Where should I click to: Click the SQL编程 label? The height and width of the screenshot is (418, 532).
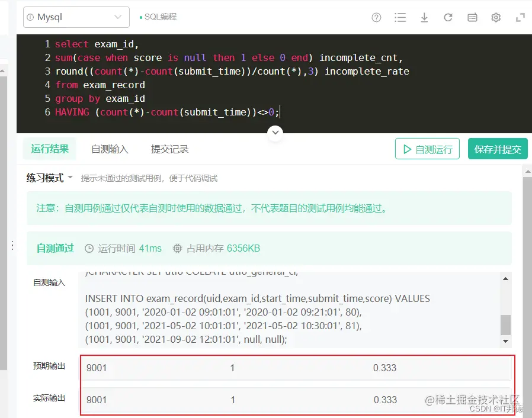[x=161, y=17]
